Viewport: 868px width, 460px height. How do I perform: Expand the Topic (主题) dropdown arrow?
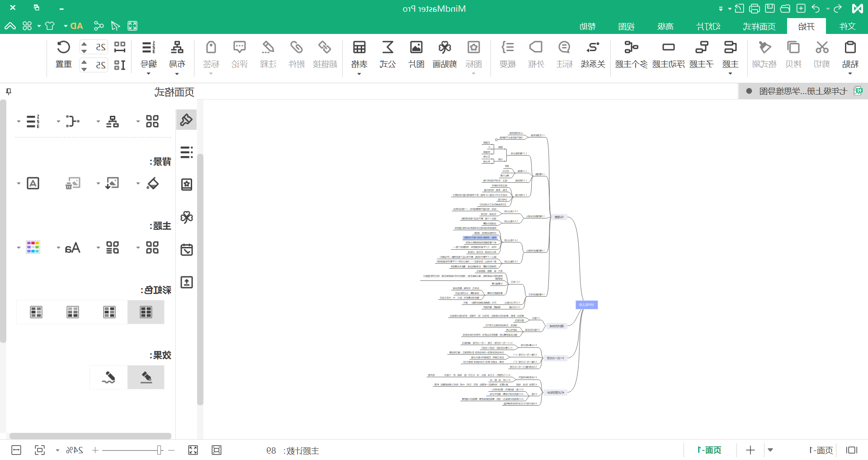[730, 74]
